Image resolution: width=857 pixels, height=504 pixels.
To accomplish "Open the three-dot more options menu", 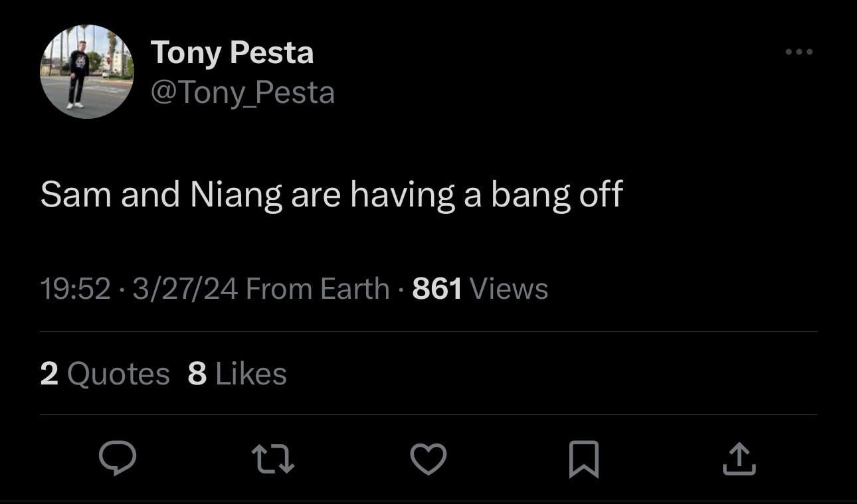I will point(799,52).
